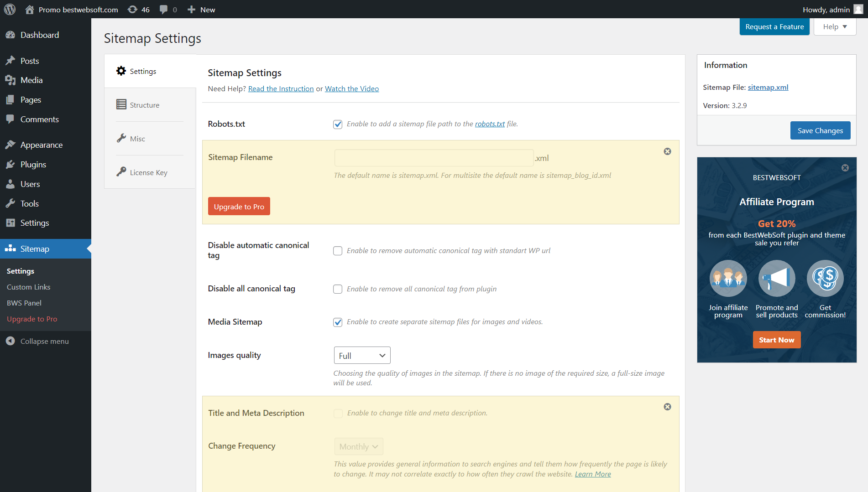The width and height of the screenshot is (868, 492).
Task: Click the home icon for Promo bestwebsoft.com
Action: pos(30,9)
